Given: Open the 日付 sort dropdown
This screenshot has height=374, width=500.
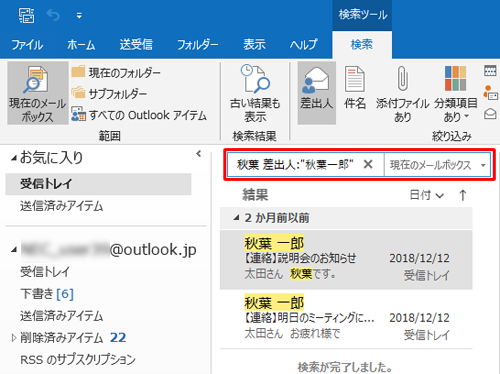Looking at the screenshot, I should (x=427, y=195).
